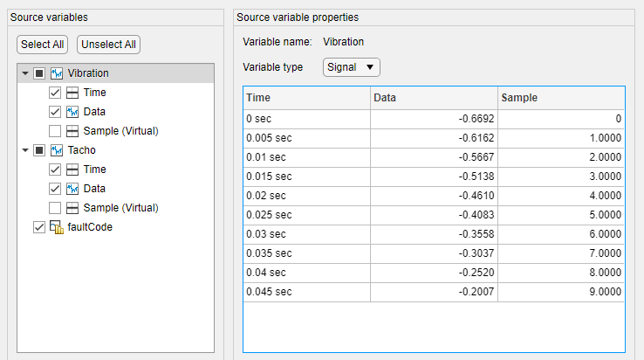644x360 pixels.
Task: Click the Time column icon under Tacho
Action: pos(72,170)
